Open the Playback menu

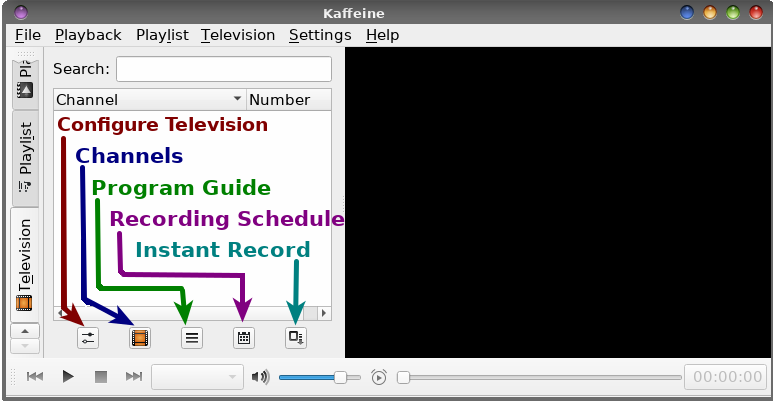pos(88,35)
